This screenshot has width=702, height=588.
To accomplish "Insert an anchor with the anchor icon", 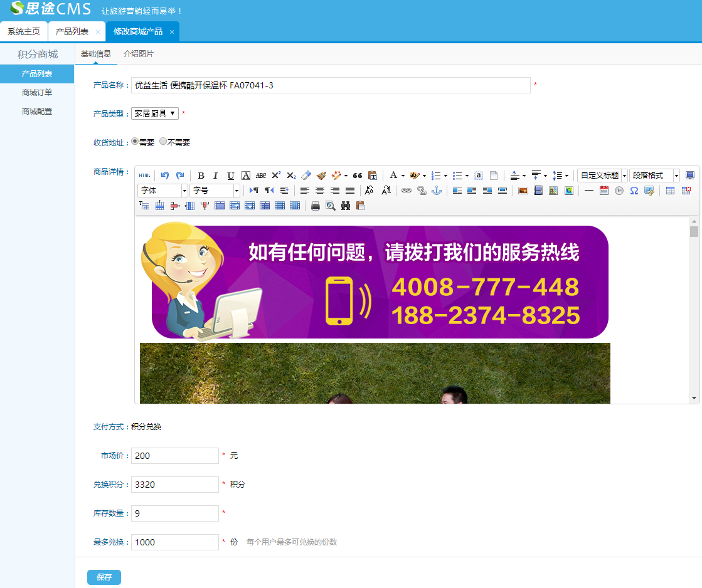I will pos(437,191).
